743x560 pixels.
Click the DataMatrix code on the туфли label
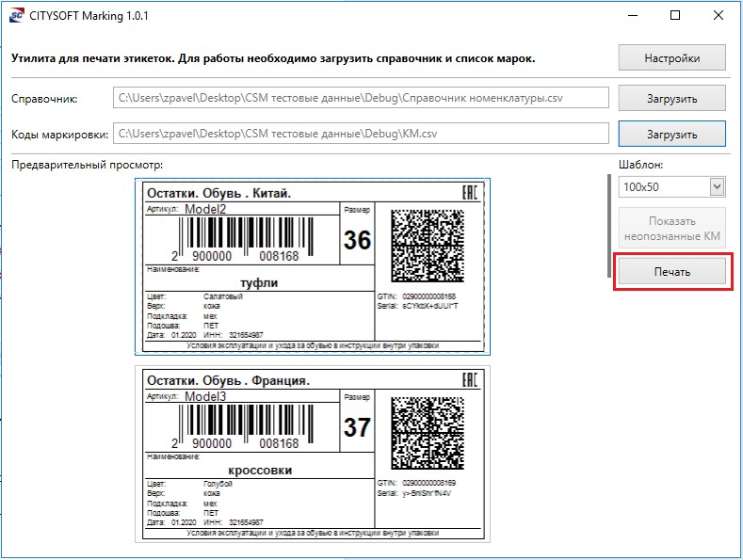tap(428, 245)
